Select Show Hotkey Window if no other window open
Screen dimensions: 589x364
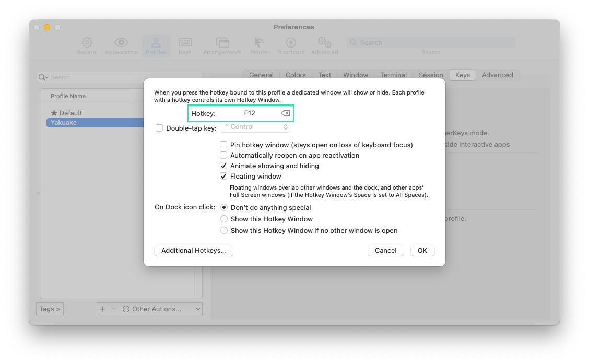click(x=224, y=230)
